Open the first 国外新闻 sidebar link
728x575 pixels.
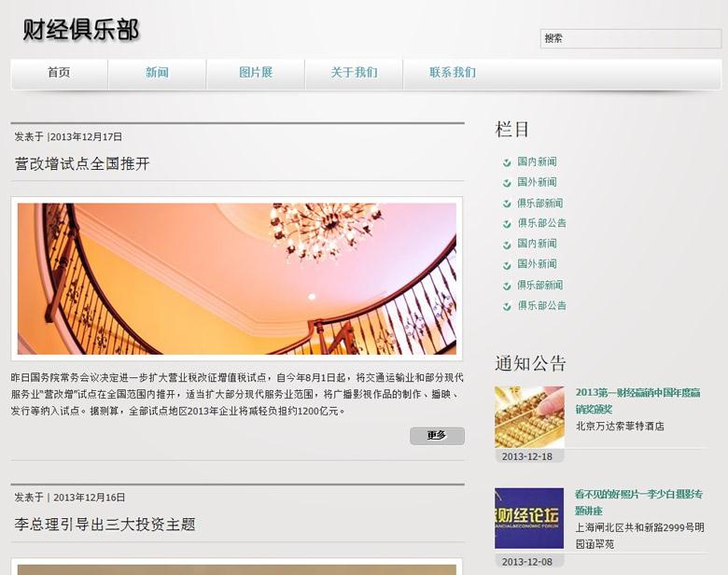click(537, 183)
